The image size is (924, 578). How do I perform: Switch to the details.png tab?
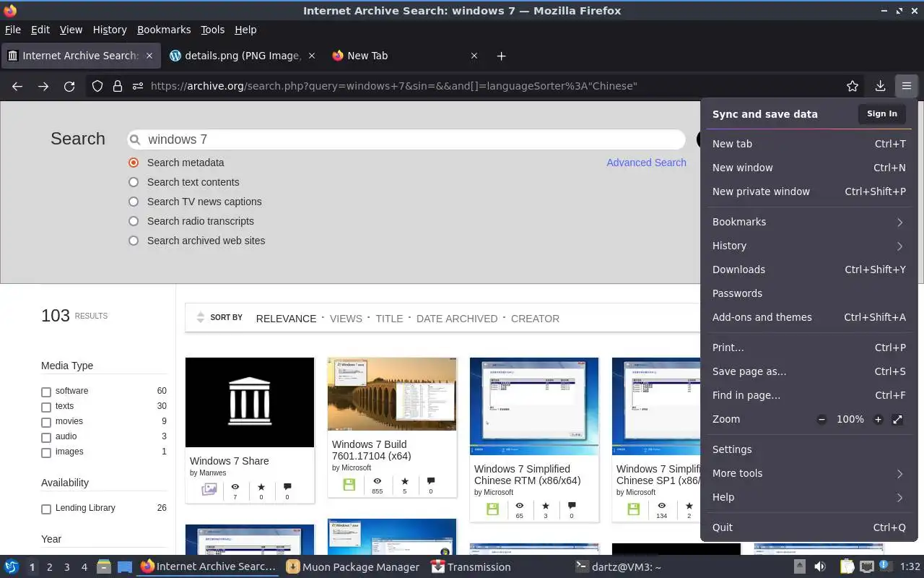(243, 56)
